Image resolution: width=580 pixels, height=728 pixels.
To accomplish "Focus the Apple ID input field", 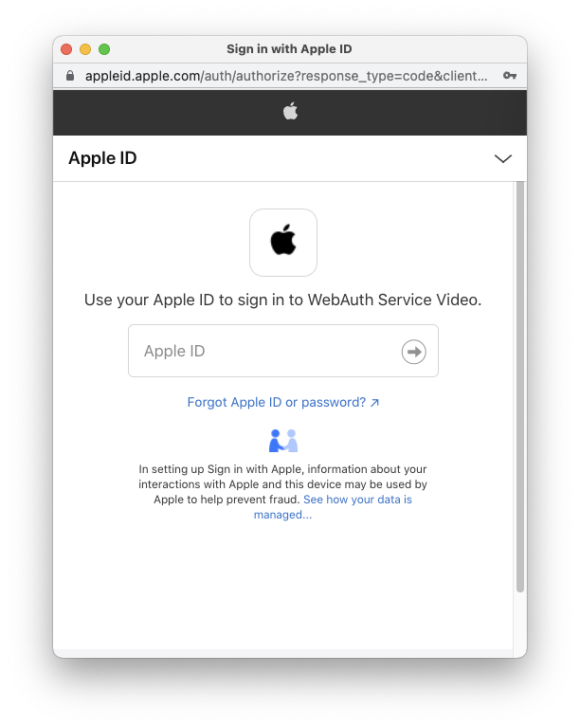I will click(283, 351).
